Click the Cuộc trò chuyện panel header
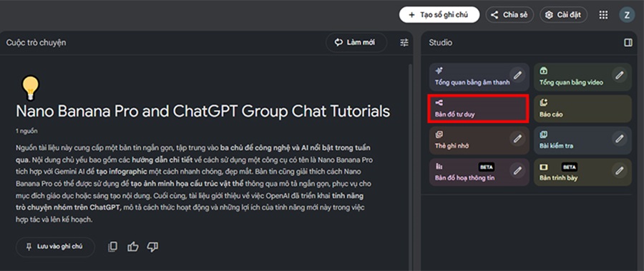 [x=36, y=42]
